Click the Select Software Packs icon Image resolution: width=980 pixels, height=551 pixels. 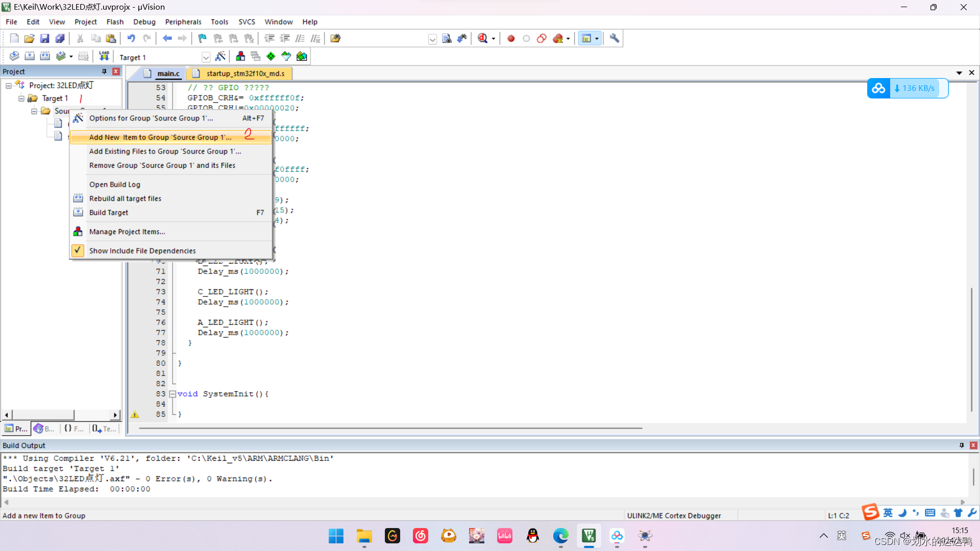point(286,56)
